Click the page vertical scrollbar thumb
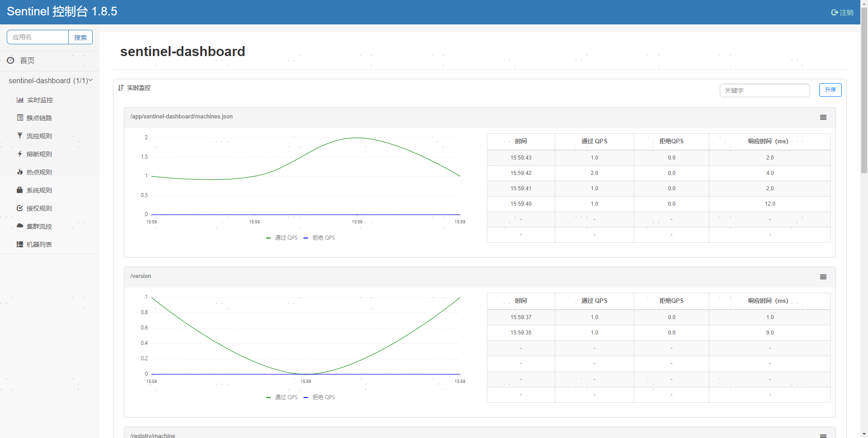This screenshot has width=868, height=438. [864, 90]
